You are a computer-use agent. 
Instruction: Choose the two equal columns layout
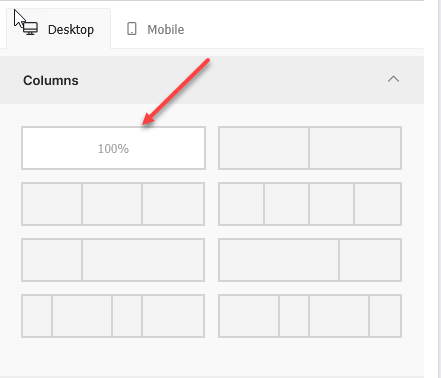(x=310, y=148)
